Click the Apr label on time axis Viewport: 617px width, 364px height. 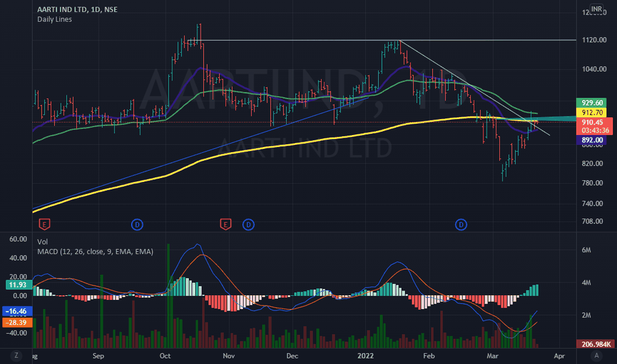point(559,356)
